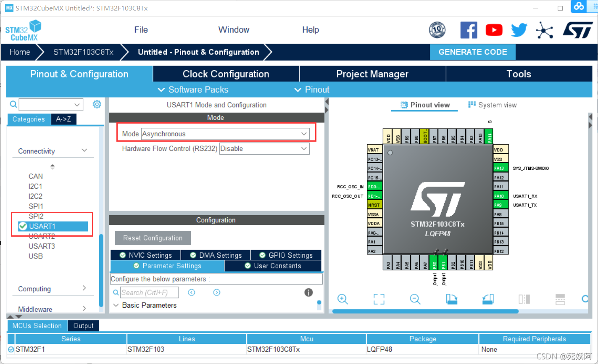Open the gear settings icon in categories panel
This screenshot has width=598, height=364.
[97, 104]
